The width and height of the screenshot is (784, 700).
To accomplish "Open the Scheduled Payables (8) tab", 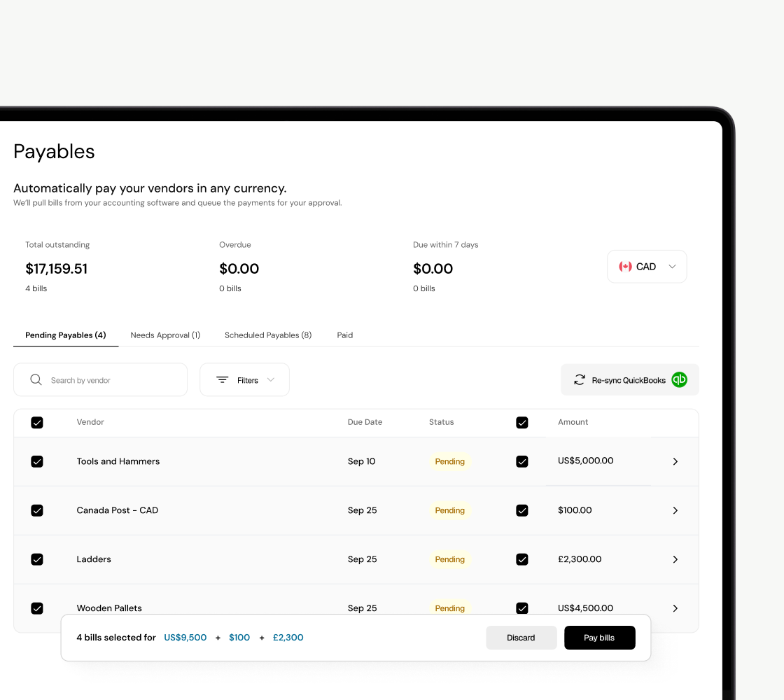I will [268, 335].
